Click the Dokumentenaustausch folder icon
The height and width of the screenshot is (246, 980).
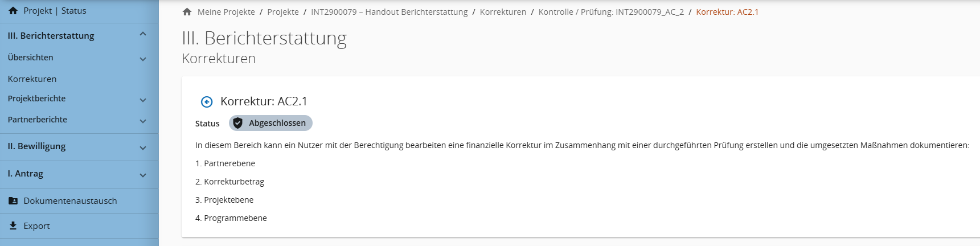tap(13, 201)
